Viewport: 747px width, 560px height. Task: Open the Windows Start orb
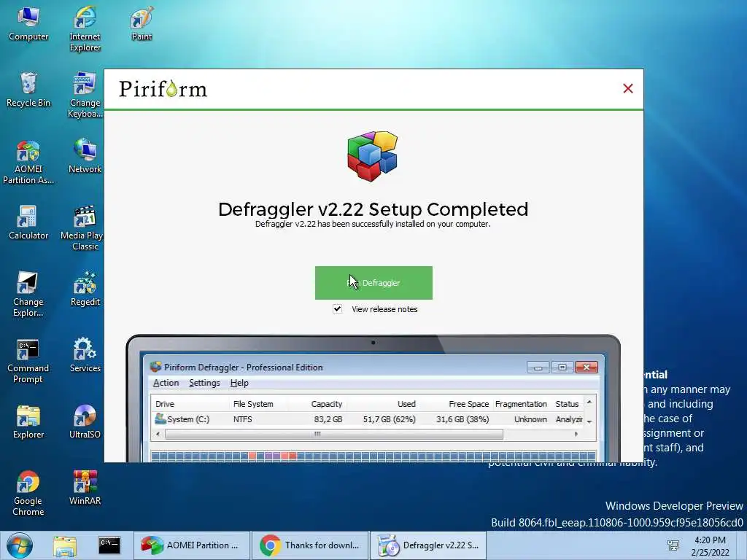point(19,545)
